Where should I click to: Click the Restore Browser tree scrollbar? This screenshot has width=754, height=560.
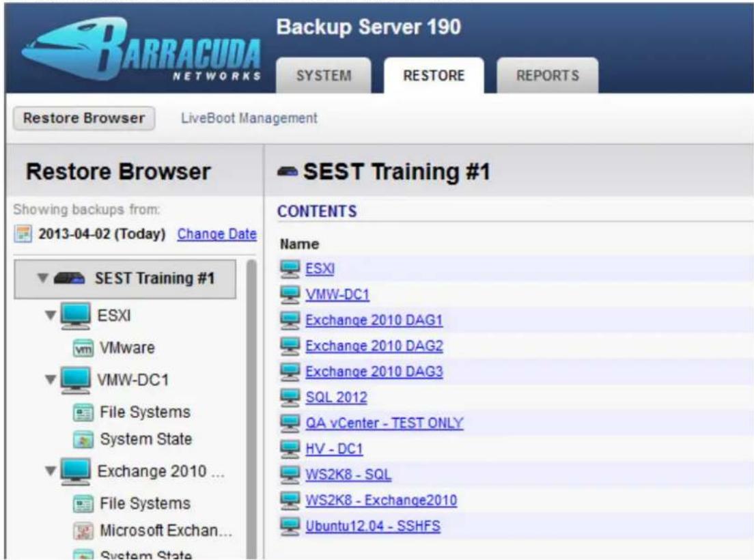(x=251, y=409)
